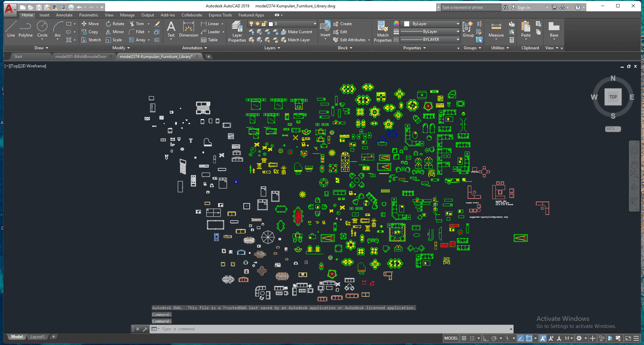
Task: Select the Measure utility tool
Action: (496, 29)
